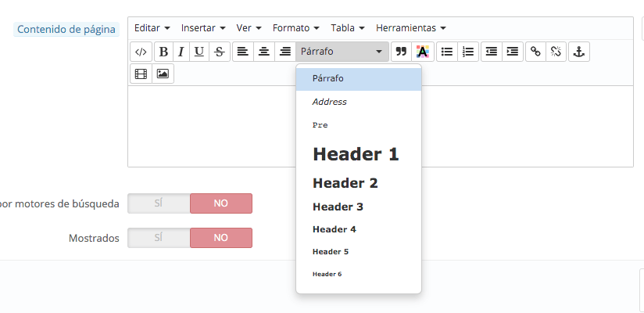Apply Header 6 format

coord(359,274)
